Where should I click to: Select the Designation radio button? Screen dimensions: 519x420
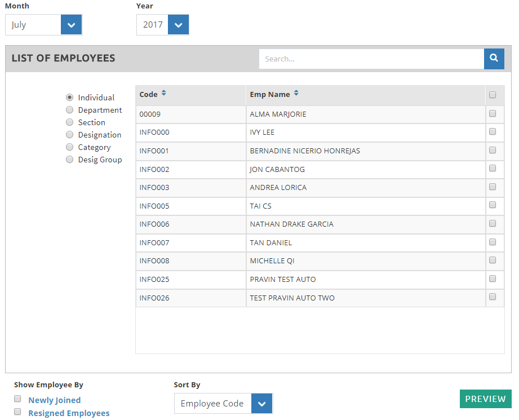click(70, 135)
